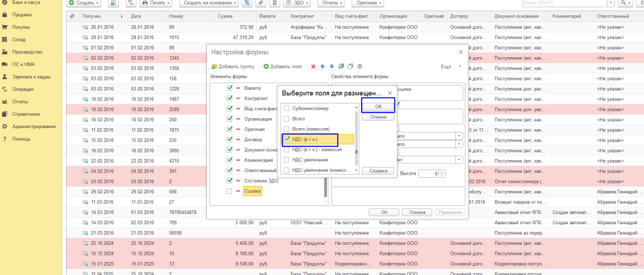Screen dimensions: 644x275
Task: Enable the Субкомиссионер field checkbox
Action: click(287, 108)
